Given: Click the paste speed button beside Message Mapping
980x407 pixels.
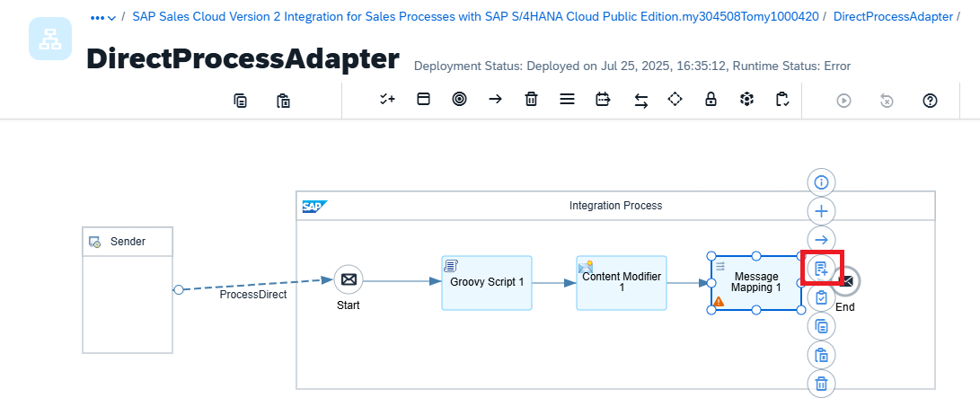Looking at the screenshot, I should 821,355.
